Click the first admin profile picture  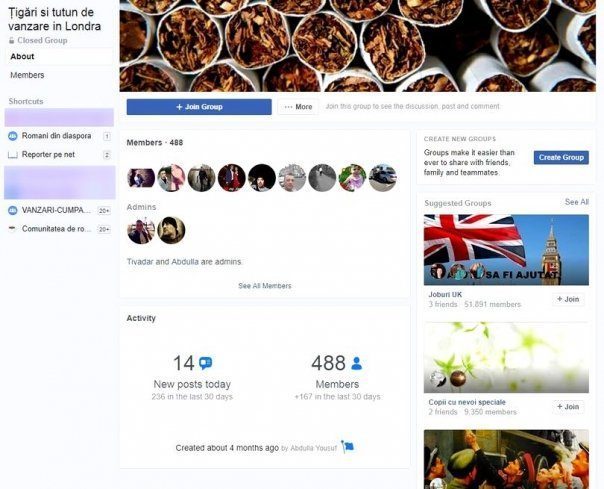point(141,230)
